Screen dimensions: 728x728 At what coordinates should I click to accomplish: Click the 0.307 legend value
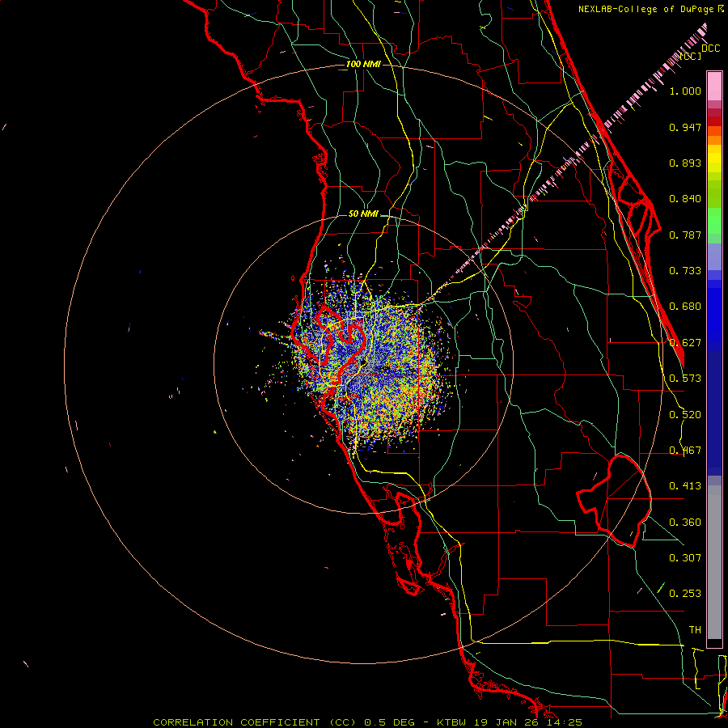[x=685, y=558]
